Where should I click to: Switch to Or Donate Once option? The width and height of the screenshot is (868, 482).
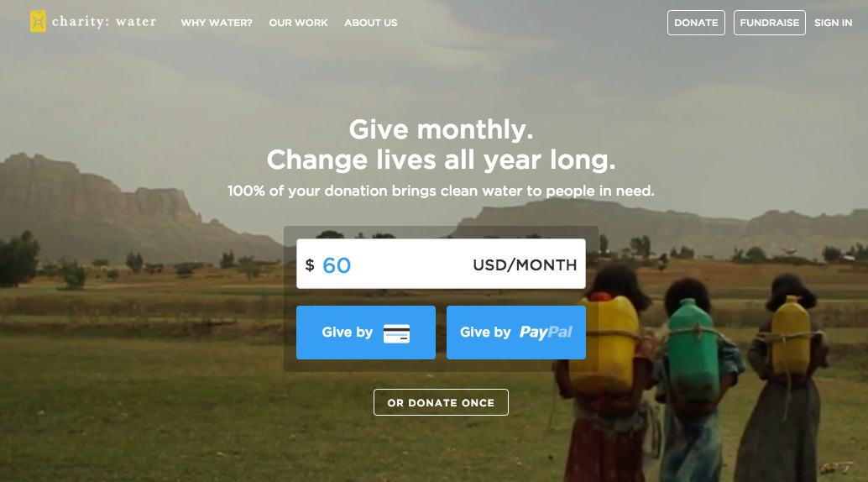tap(441, 402)
